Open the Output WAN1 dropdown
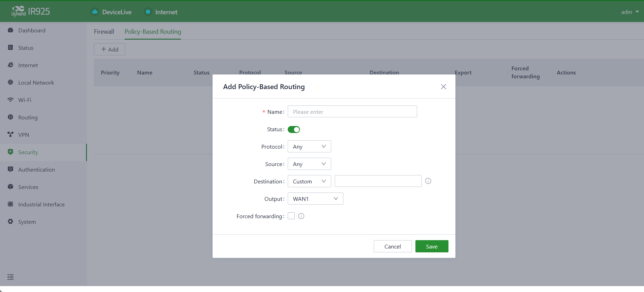The width and height of the screenshot is (644, 292). pyautogui.click(x=316, y=199)
